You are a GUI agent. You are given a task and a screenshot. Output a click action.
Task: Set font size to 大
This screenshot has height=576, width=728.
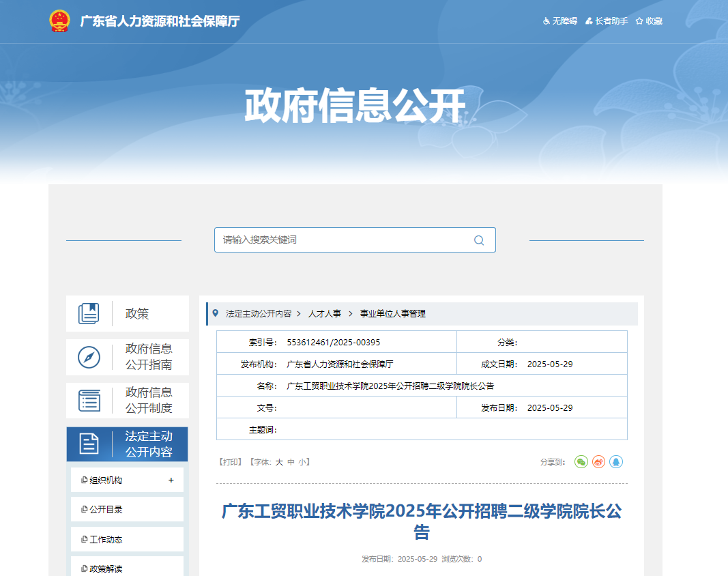[279, 462]
